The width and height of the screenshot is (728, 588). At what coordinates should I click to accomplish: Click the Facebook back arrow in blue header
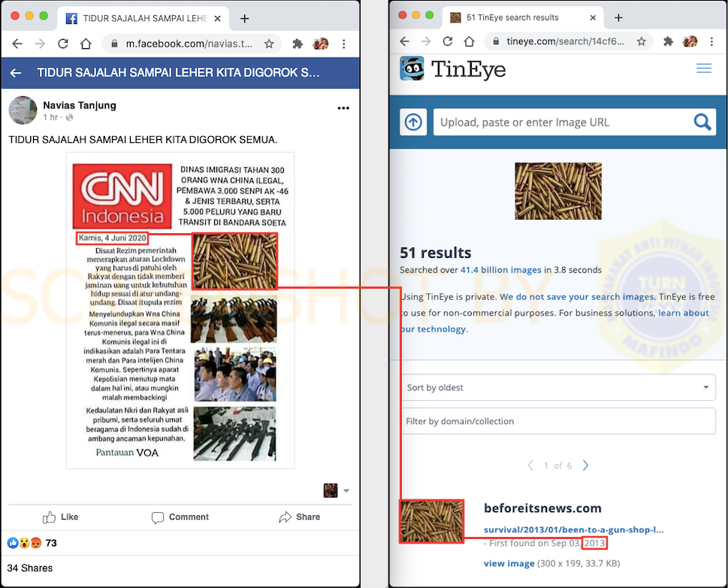click(x=16, y=73)
